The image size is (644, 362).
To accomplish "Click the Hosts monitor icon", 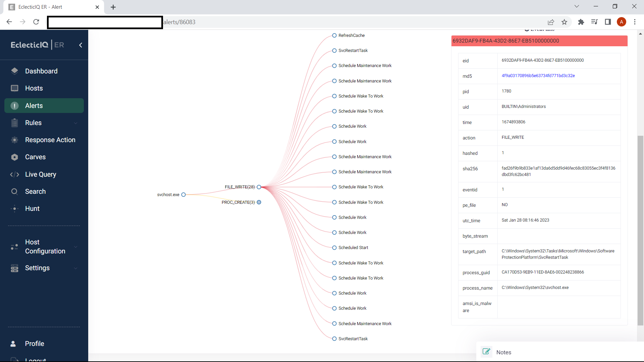I will pos(14,88).
